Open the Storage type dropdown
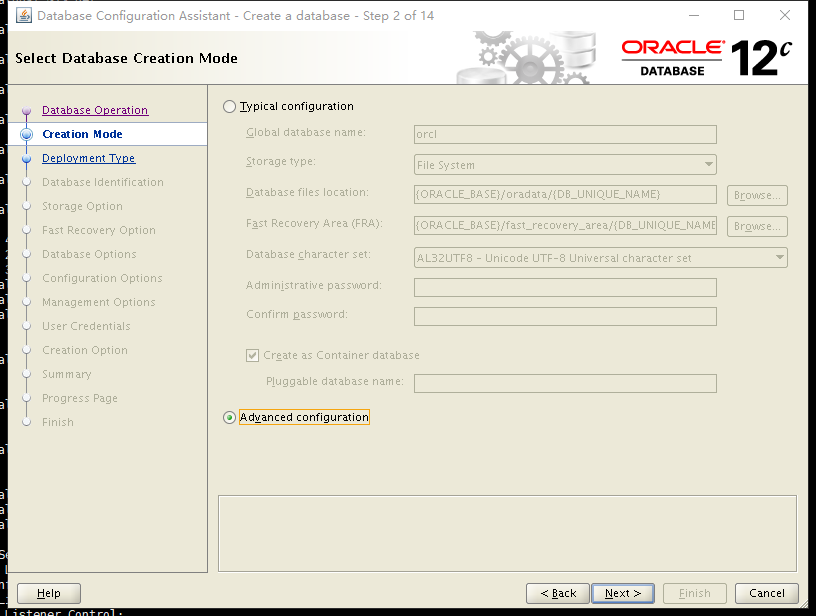The height and width of the screenshot is (616, 816). 565,164
